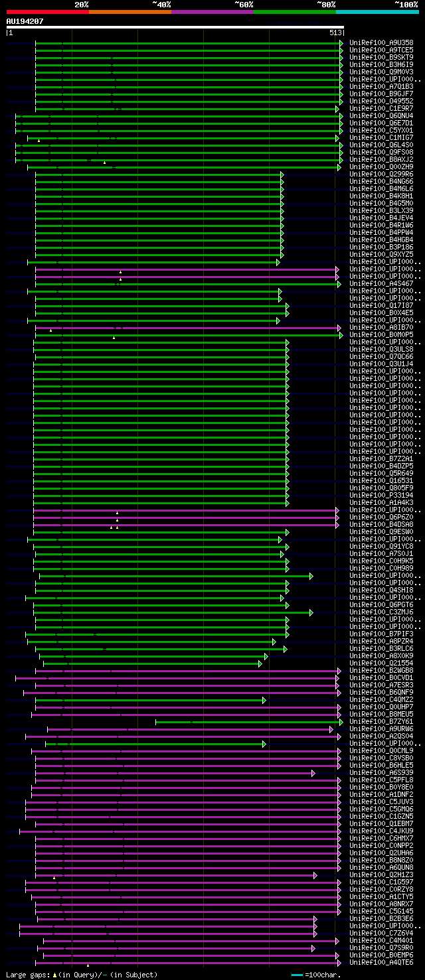Select label UniRef100_B3P186
Screen dimensions: 425x980
(381, 247)
